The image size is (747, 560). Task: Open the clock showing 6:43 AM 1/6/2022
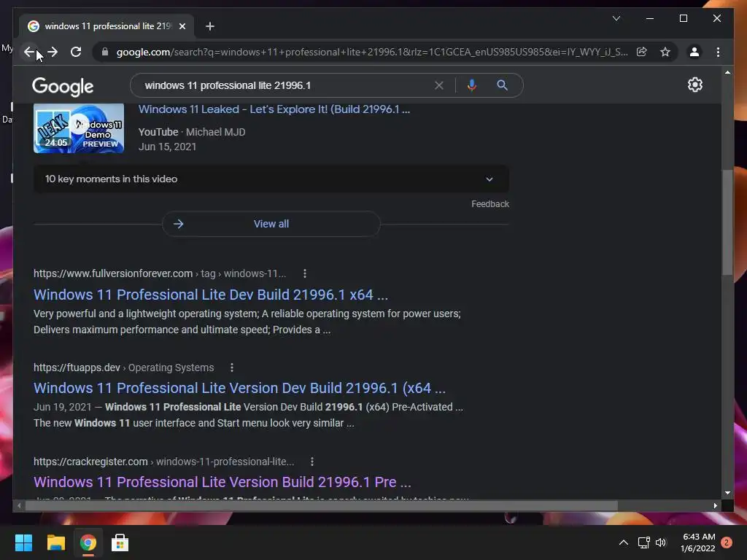pos(698,542)
